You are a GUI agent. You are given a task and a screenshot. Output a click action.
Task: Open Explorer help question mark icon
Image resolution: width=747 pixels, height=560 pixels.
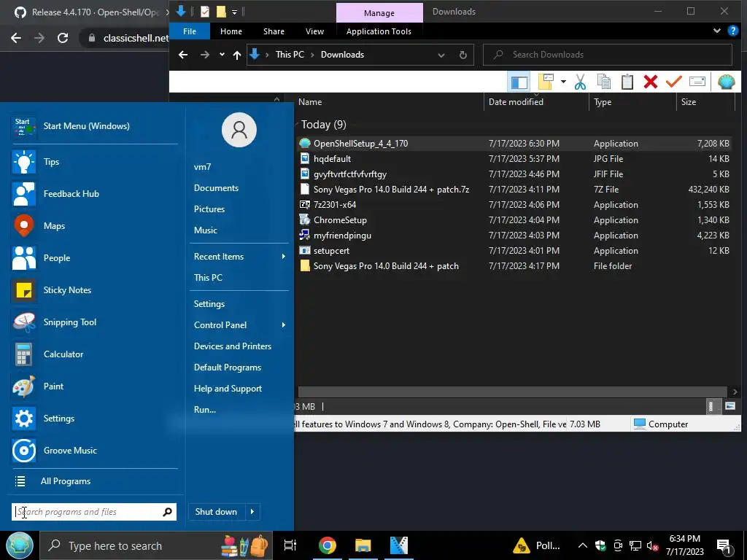(x=732, y=31)
